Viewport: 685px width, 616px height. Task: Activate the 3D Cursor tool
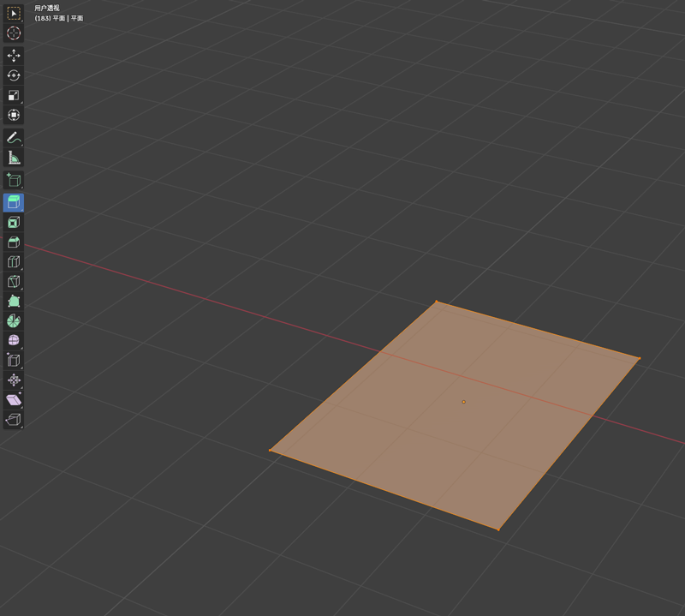[14, 33]
